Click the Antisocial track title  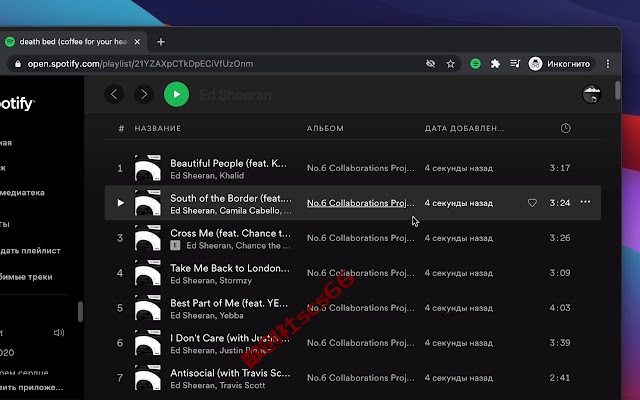[x=230, y=373]
